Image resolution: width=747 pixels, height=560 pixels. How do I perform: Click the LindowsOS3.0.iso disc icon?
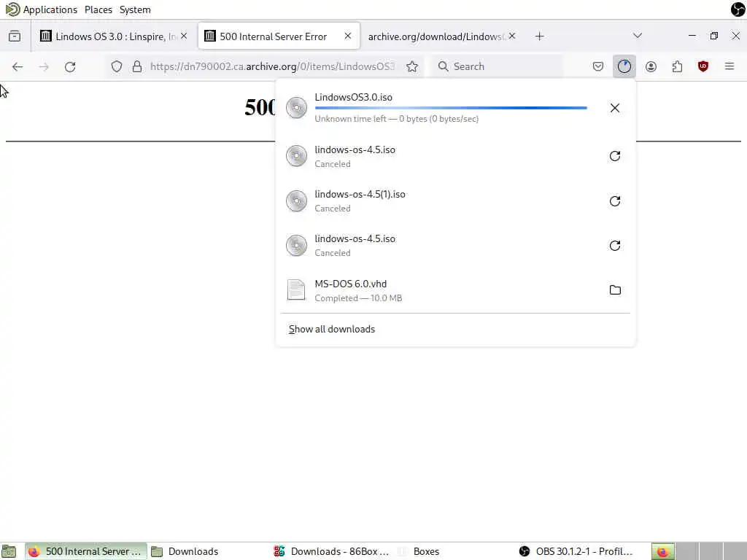(x=296, y=108)
